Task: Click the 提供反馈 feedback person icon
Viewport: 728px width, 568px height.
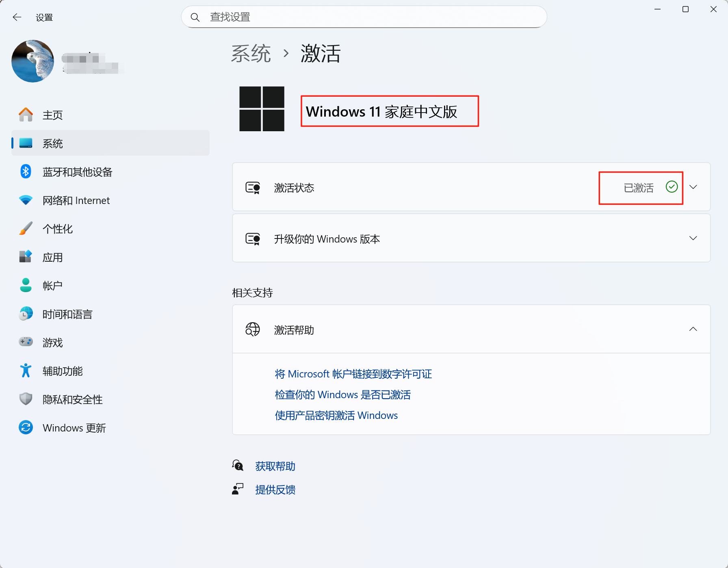Action: click(238, 489)
